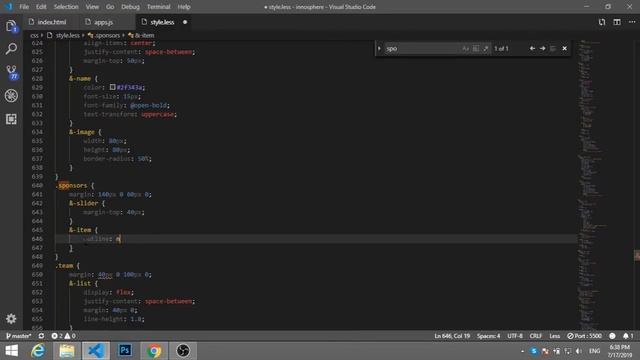Open the Explorer view in activity bar

(11, 27)
